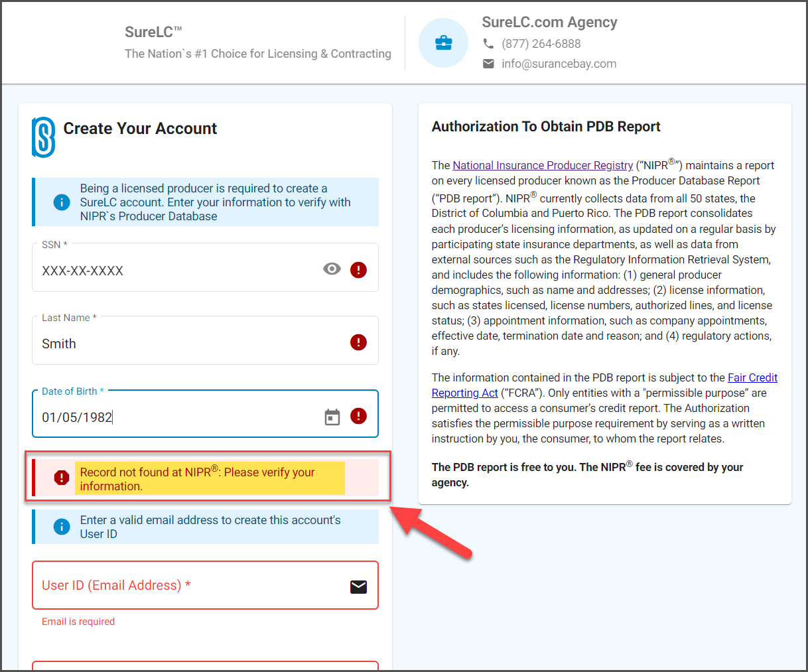Click the 'Enter a valid email address' notice text
Viewport: 808px width, 672px height.
210,527
